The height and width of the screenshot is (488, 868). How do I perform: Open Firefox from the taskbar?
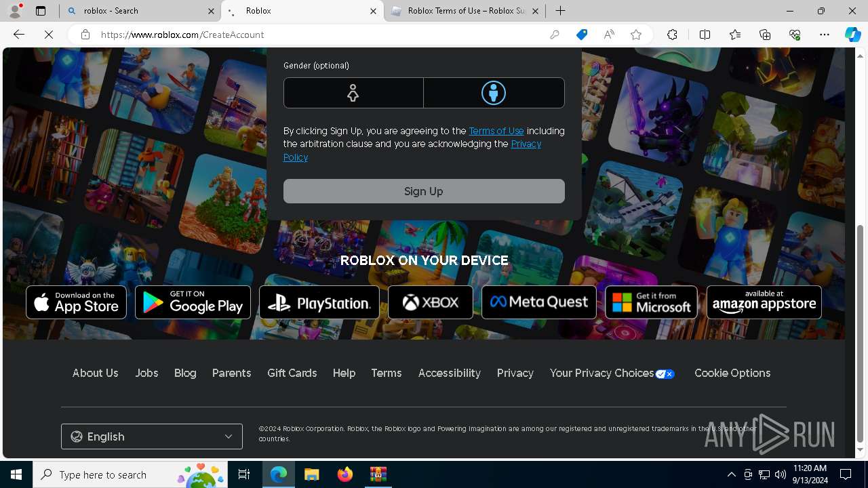tap(345, 474)
